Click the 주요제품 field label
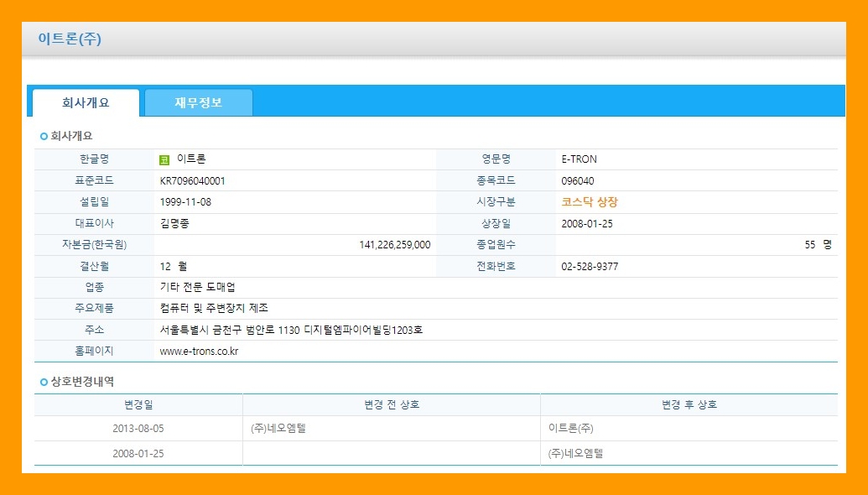The width and height of the screenshot is (868, 495). (95, 309)
